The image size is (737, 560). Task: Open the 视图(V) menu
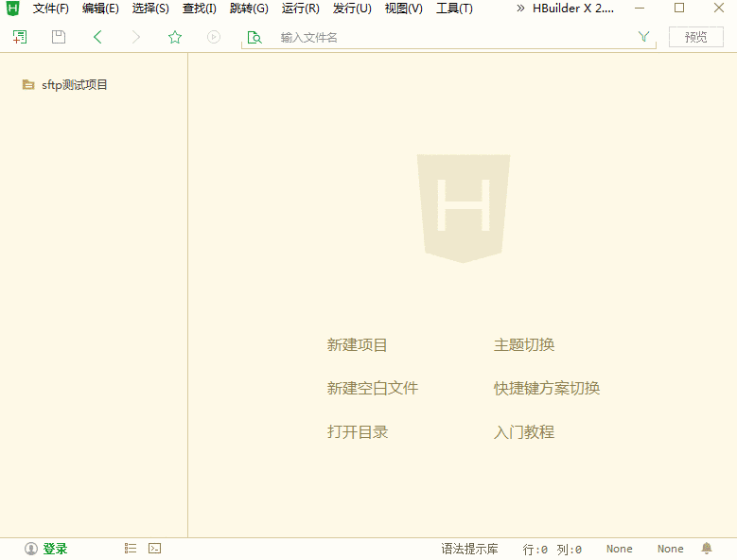403,9
